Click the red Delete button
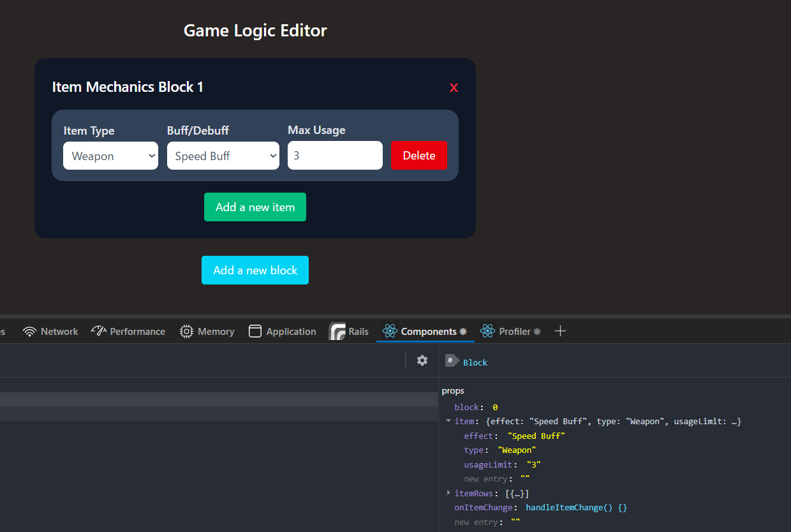Viewport: 791px width, 532px height. point(419,156)
